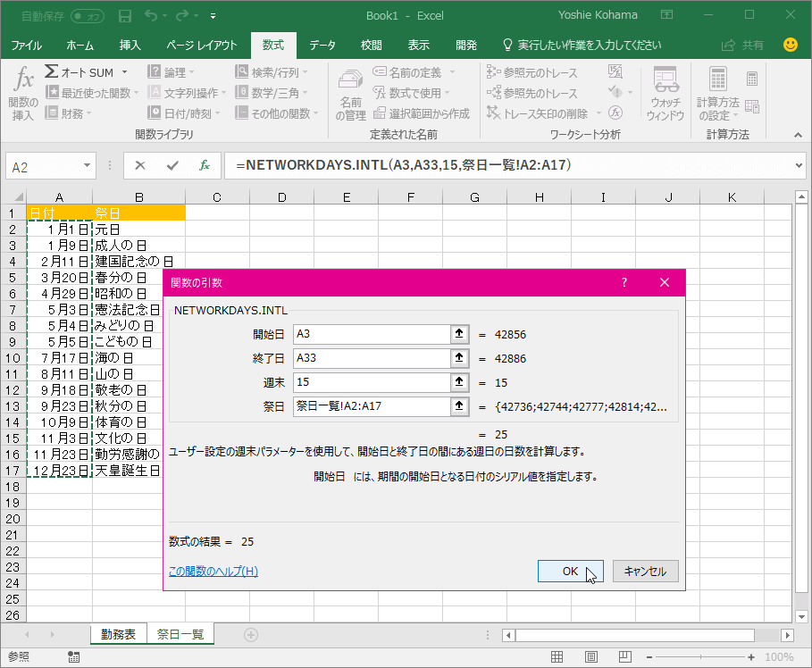812x668 pixels.
Task: Select the 勤務表 sheet tab
Action: point(118,635)
